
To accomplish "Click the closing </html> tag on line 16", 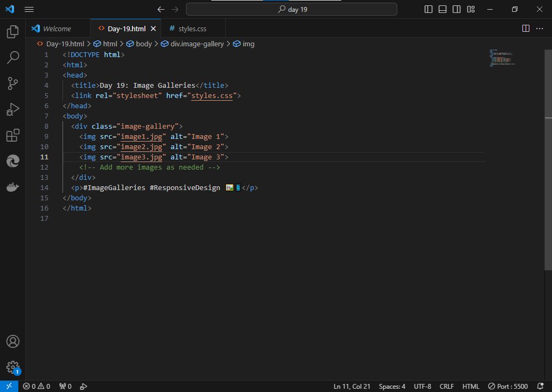I will [x=77, y=208].
